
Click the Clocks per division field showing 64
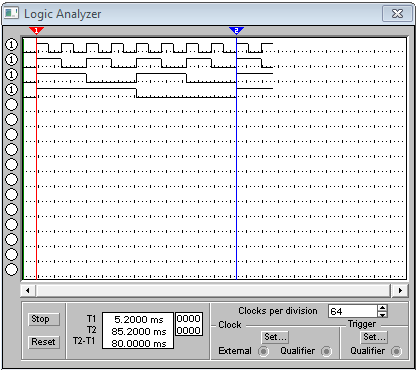[353, 311]
